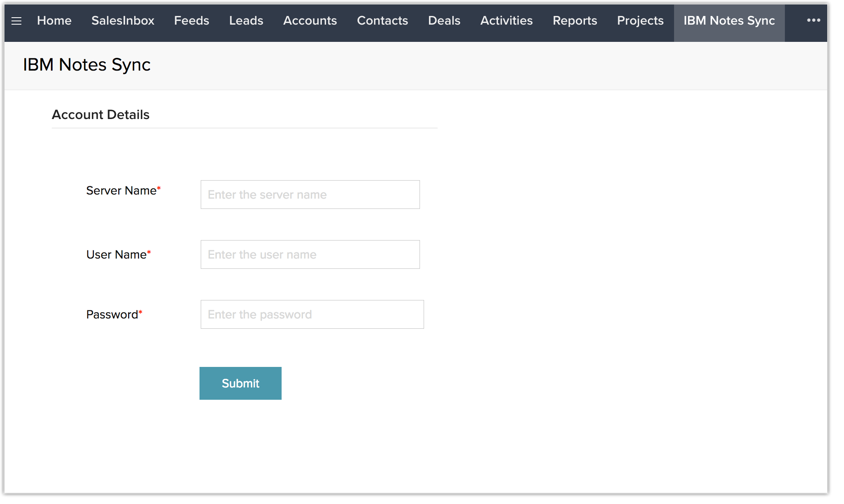The image size is (844, 504).
Task: Focus the Password input box
Action: coord(312,314)
